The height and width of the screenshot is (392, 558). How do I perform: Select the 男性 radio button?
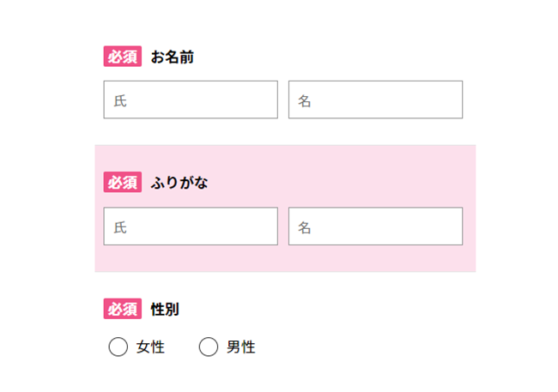point(209,347)
